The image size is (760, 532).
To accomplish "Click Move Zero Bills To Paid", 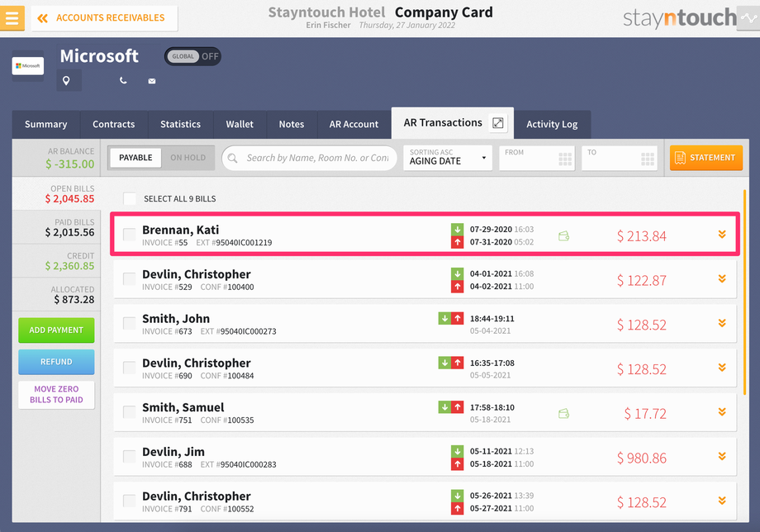I will (56, 394).
